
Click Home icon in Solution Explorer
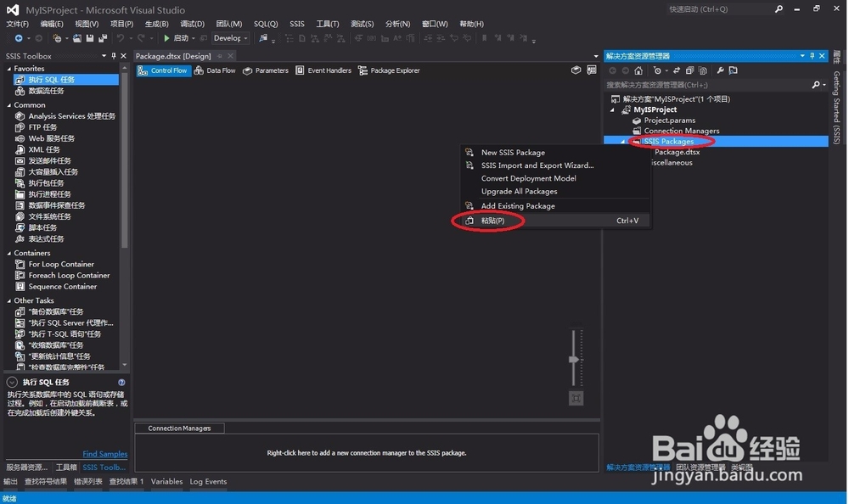(x=638, y=70)
